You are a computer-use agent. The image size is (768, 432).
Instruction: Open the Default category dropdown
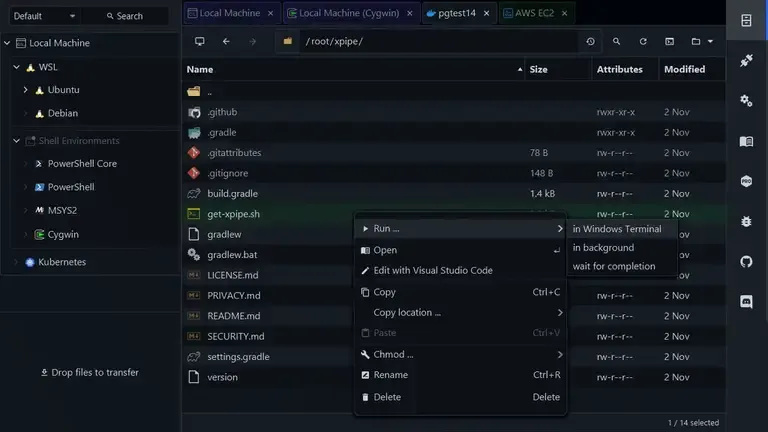pos(44,16)
